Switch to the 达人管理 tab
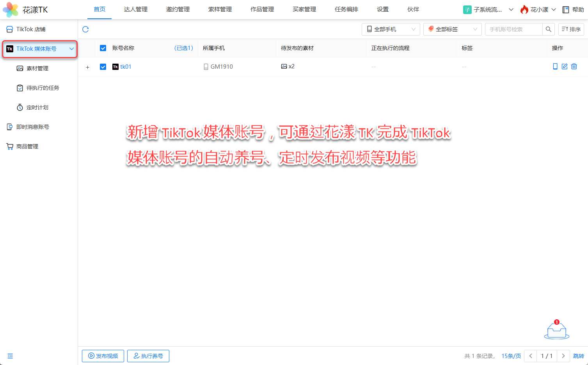 pos(136,9)
